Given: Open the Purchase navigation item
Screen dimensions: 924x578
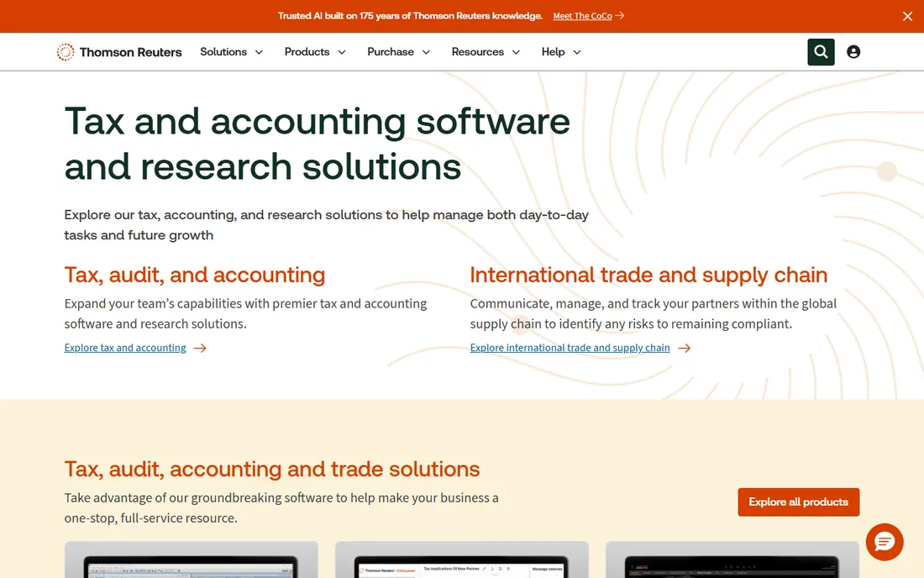Looking at the screenshot, I should [x=391, y=52].
